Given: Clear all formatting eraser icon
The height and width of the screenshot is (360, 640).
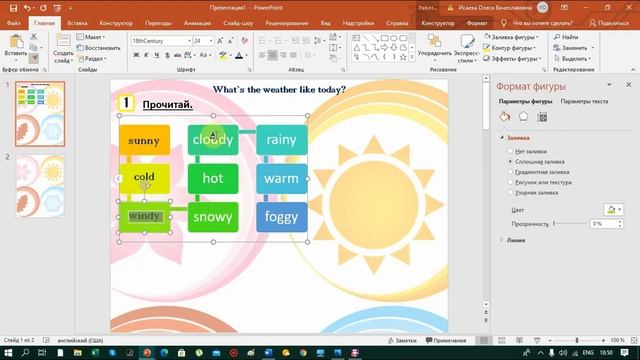Looking at the screenshot, I should 244,41.
